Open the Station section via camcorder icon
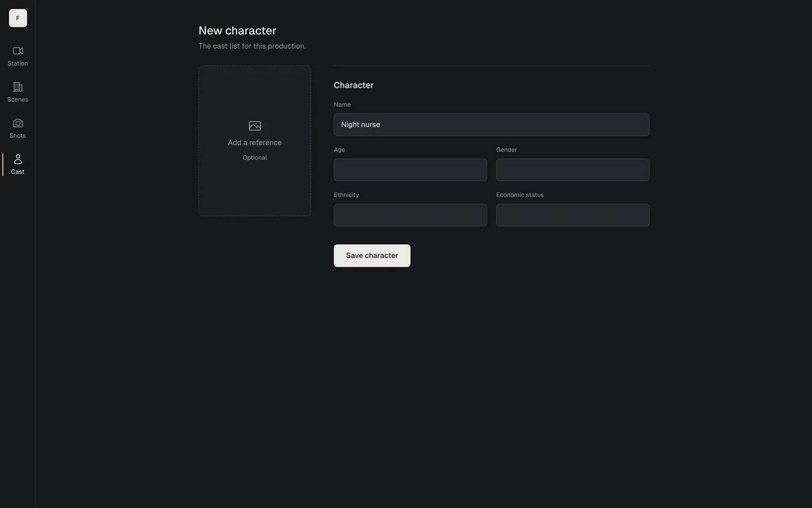 pos(18,51)
